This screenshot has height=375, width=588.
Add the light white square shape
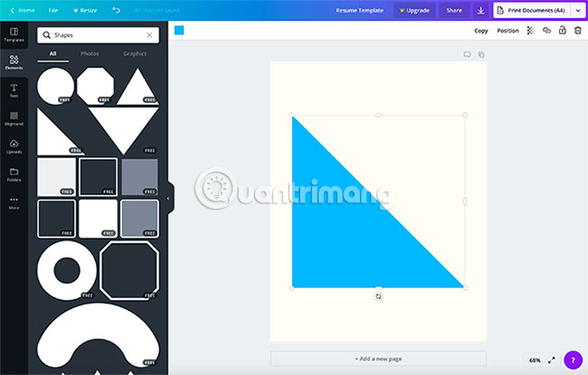click(56, 177)
